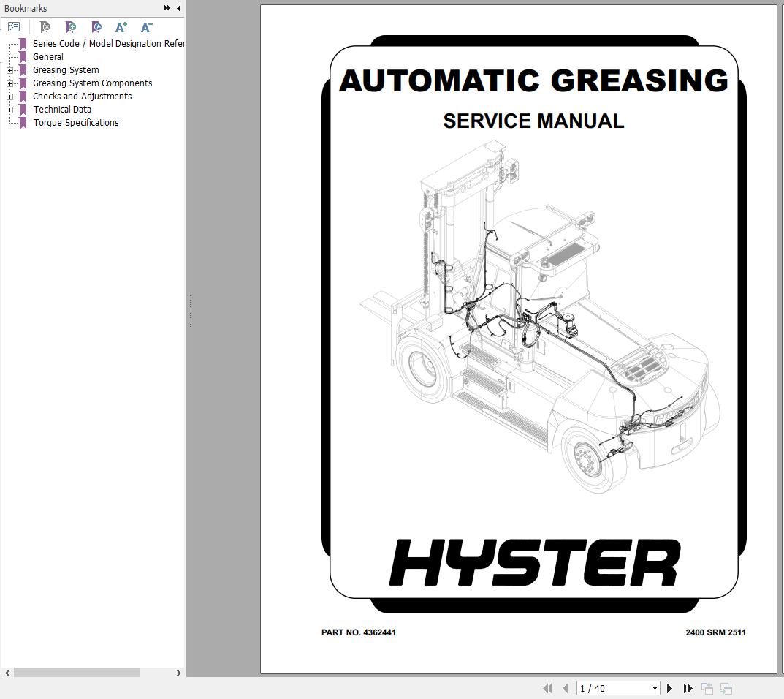The width and height of the screenshot is (784, 699).
Task: Expand the Greasing System bookmark
Action: (10, 70)
